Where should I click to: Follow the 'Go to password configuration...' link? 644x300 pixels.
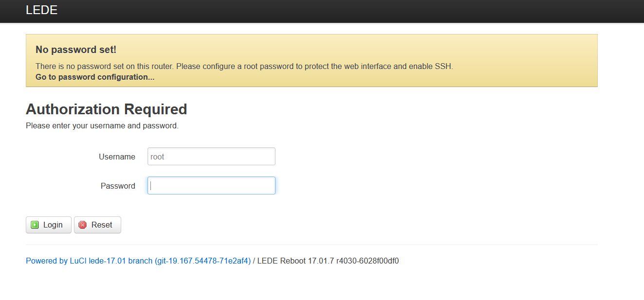[95, 77]
